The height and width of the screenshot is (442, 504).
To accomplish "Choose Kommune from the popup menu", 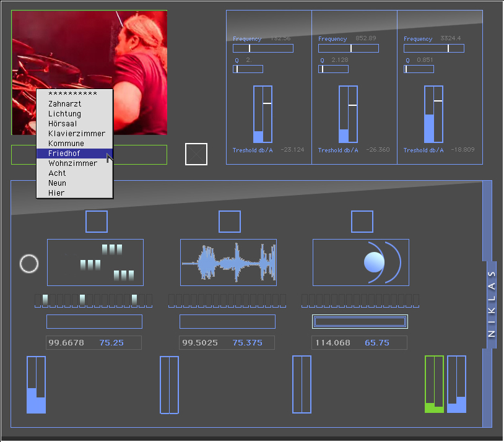I will pyautogui.click(x=74, y=144).
